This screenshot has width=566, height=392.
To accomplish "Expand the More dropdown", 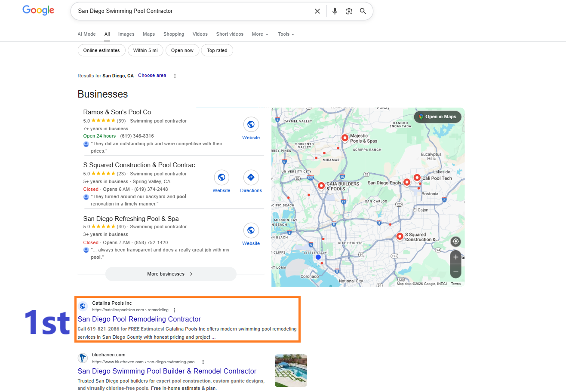I will [x=260, y=34].
